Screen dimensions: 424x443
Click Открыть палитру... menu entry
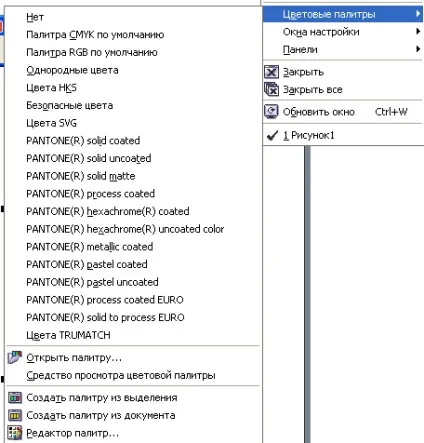(133, 358)
